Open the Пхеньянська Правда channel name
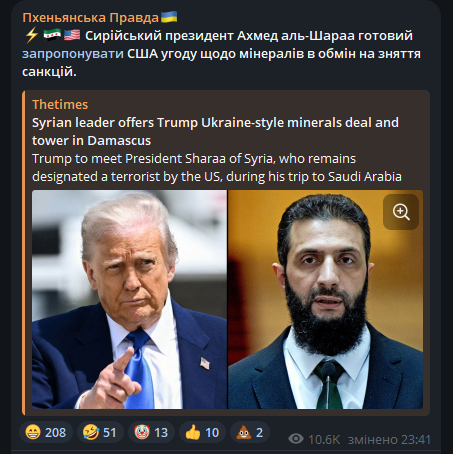 [90, 18]
